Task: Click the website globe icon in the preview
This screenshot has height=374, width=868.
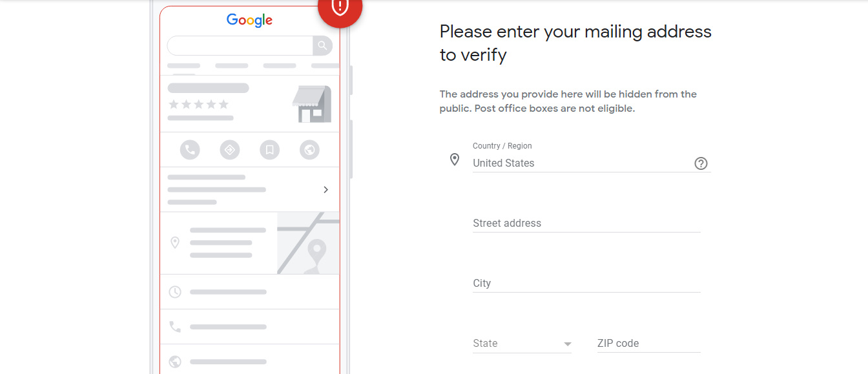Action: pyautogui.click(x=309, y=149)
